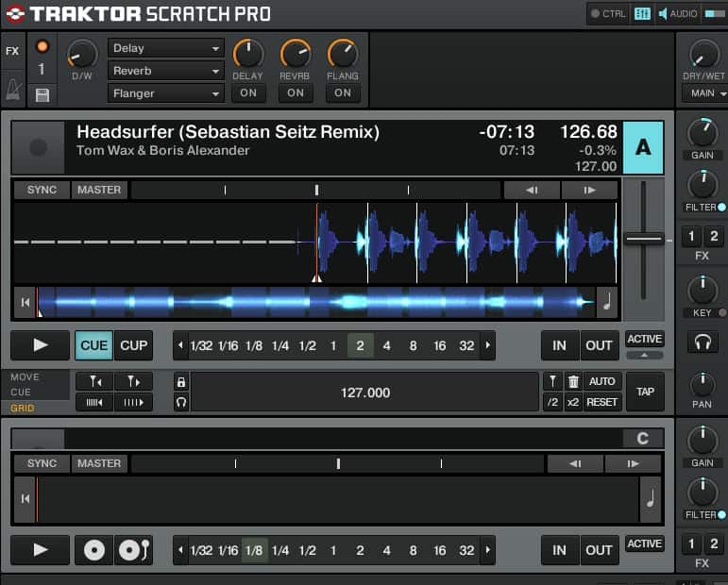Click the note icon beside deck C stripe

650,499
